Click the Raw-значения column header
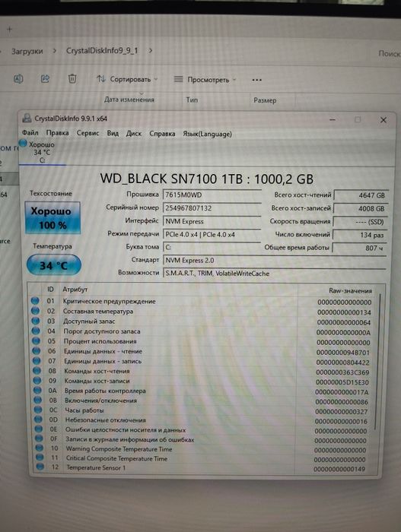This screenshot has height=532, width=401. (350, 291)
